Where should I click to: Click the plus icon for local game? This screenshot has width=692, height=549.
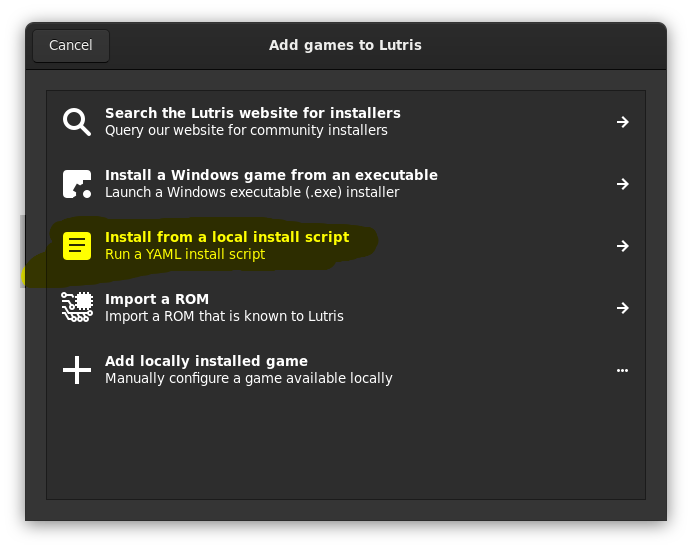click(x=77, y=370)
